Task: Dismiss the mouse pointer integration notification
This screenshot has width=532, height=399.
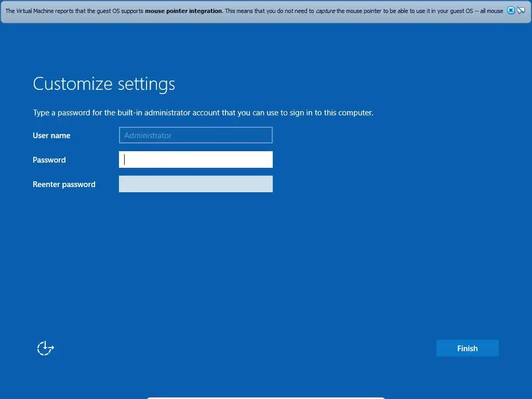Action: point(511,10)
